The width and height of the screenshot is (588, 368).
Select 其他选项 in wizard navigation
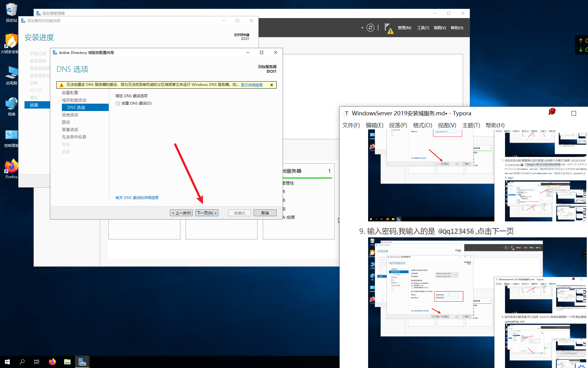[x=70, y=115]
